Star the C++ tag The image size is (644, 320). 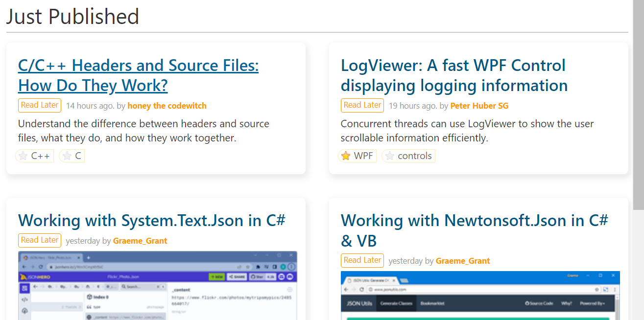tap(23, 156)
